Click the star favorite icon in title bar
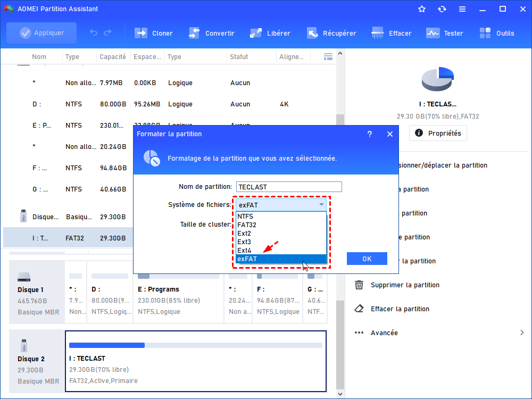 point(422,9)
